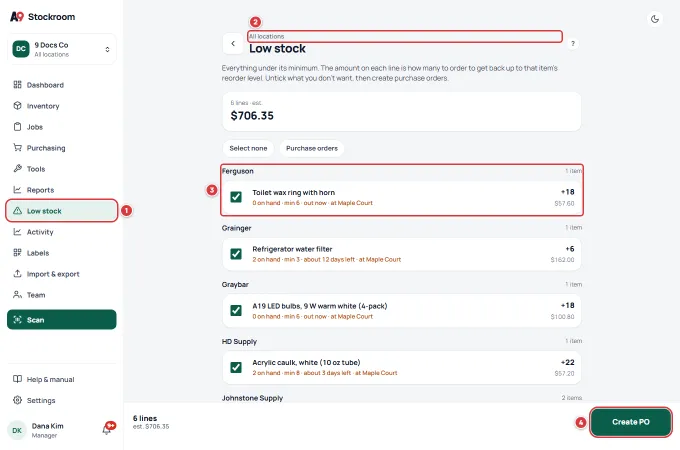Uncheck A19 LED bulbs checkbox
Viewport: 680px width, 450px height.
pyautogui.click(x=236, y=310)
